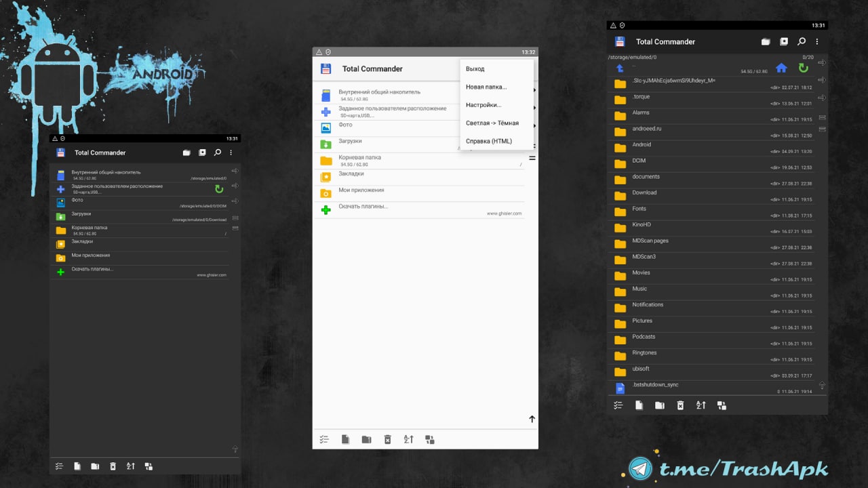Viewport: 868px width, 488px height.
Task: Go to parent folder with blue up arrow
Action: coord(620,68)
